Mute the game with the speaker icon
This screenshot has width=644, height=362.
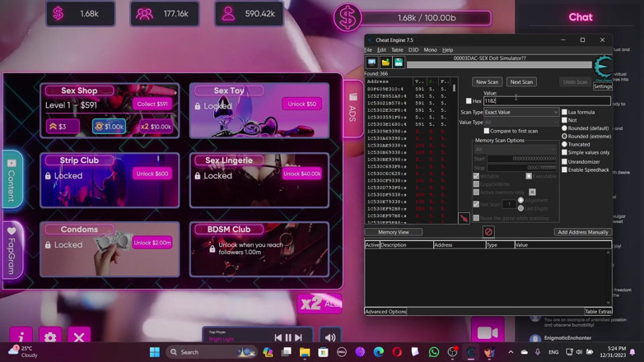(329, 337)
